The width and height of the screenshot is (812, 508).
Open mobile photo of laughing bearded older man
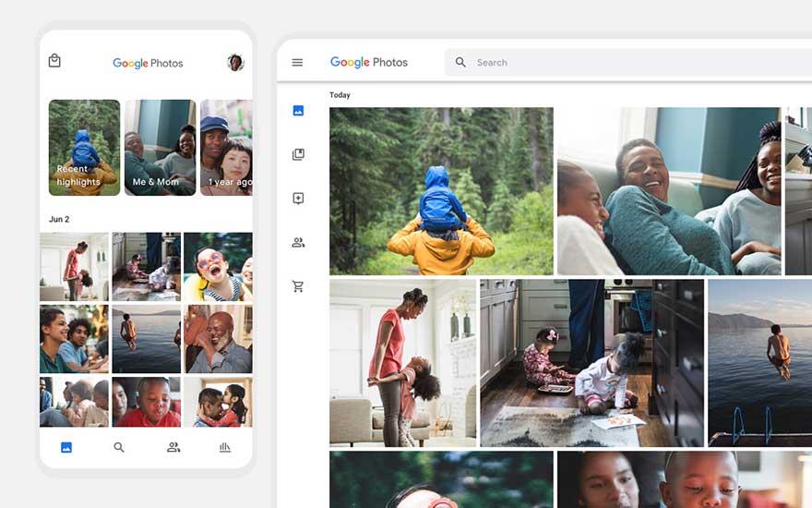[218, 339]
